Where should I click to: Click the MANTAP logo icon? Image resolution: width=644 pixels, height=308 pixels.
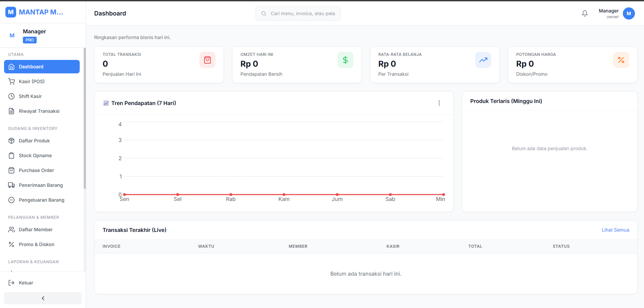point(11,12)
